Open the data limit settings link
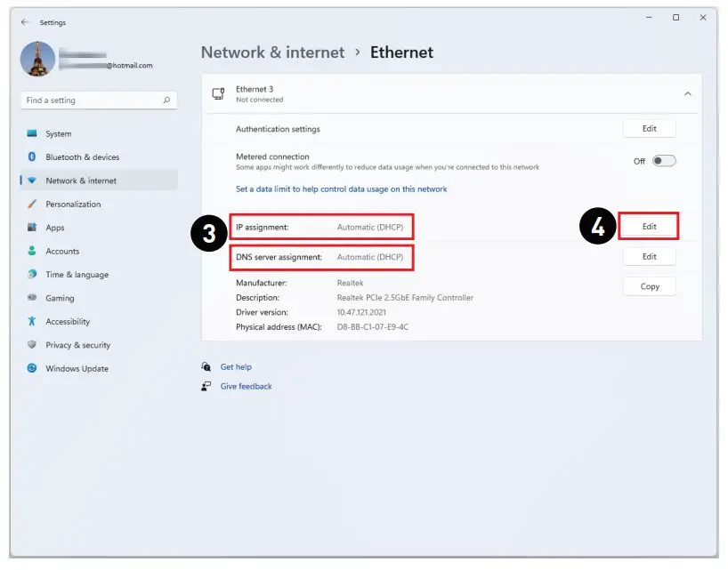Screen dimensions: 728x570 click(x=341, y=189)
